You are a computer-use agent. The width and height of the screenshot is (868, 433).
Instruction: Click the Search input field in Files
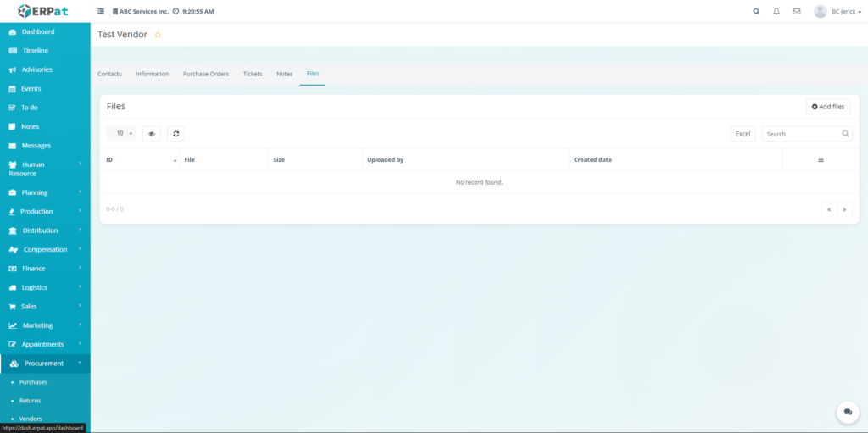coord(801,134)
